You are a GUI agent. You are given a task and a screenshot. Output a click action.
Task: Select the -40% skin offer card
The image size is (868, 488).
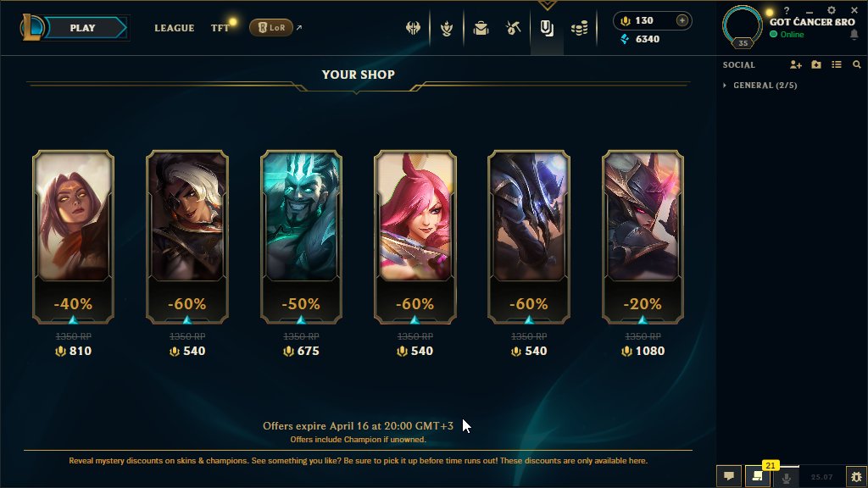pos(74,237)
